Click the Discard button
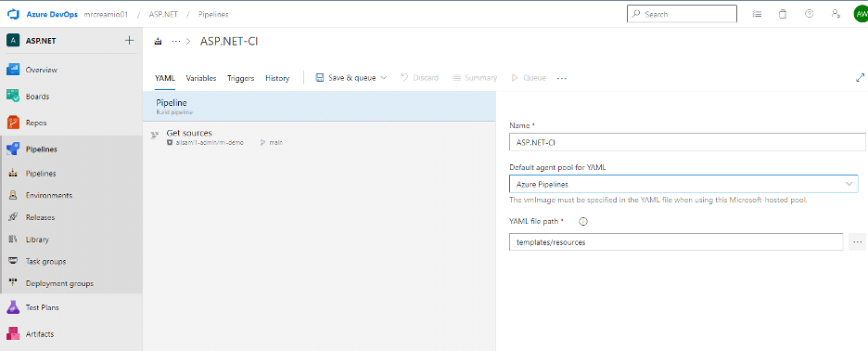868x351 pixels. [419, 78]
